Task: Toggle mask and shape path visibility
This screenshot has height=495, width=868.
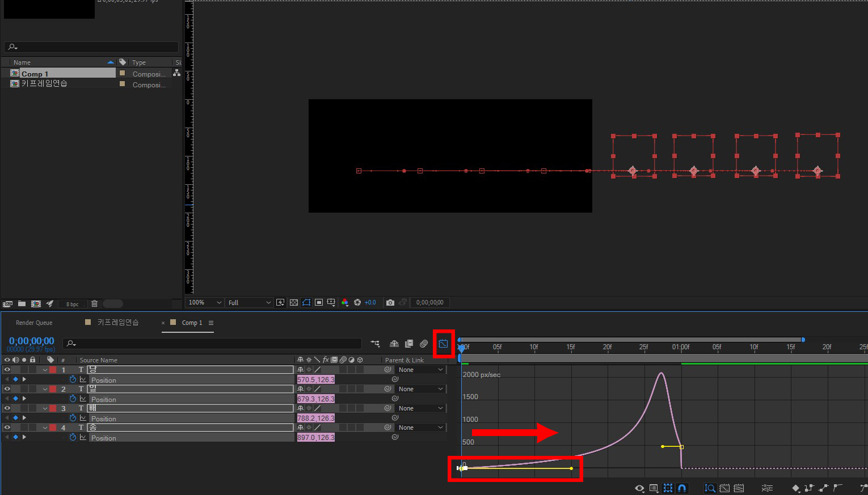Action: click(x=306, y=303)
